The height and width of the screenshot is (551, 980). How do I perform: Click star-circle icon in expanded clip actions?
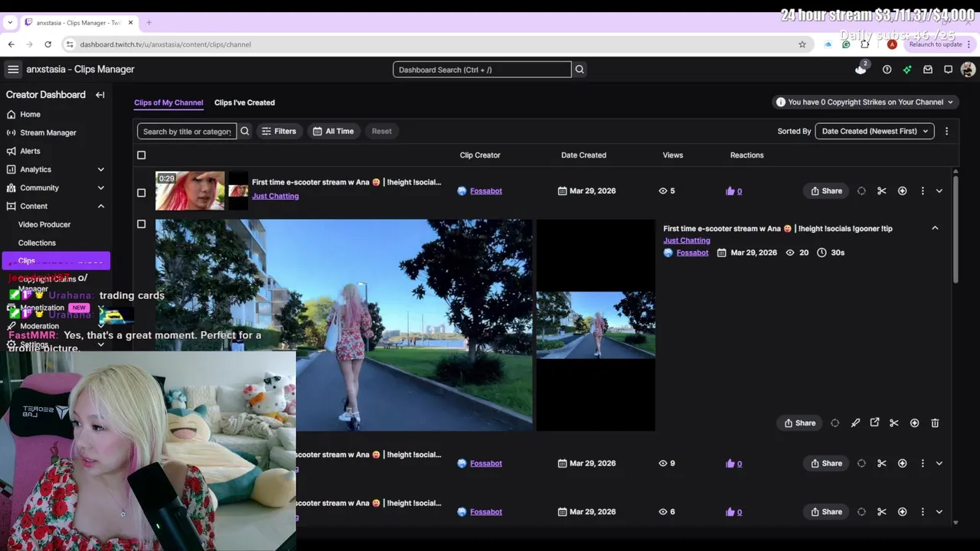914,423
